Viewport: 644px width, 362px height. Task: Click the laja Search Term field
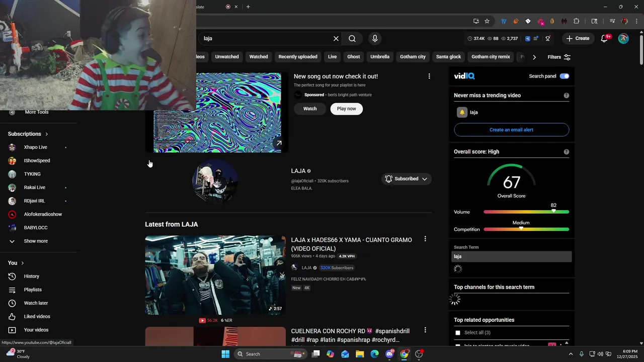(512, 256)
